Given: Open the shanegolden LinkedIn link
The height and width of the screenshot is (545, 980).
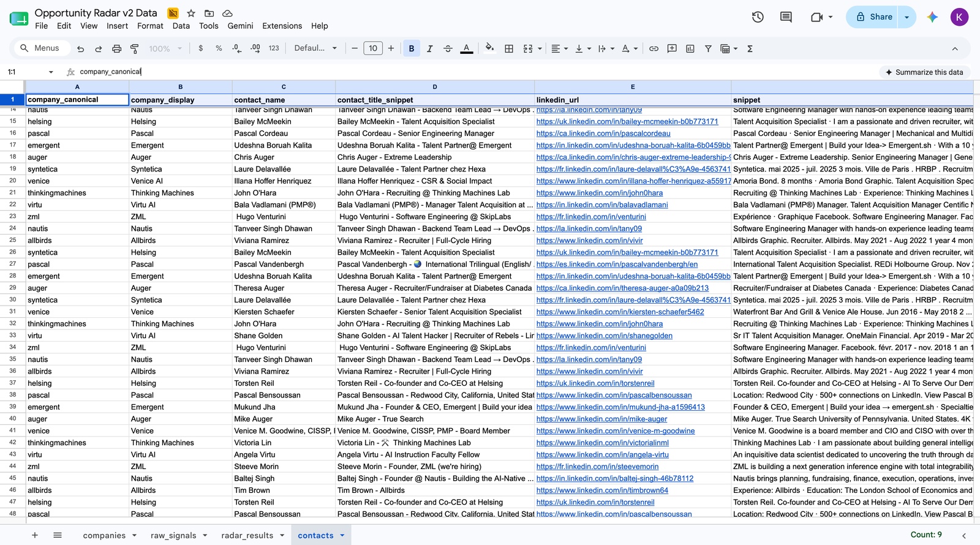Looking at the screenshot, I should point(605,336).
